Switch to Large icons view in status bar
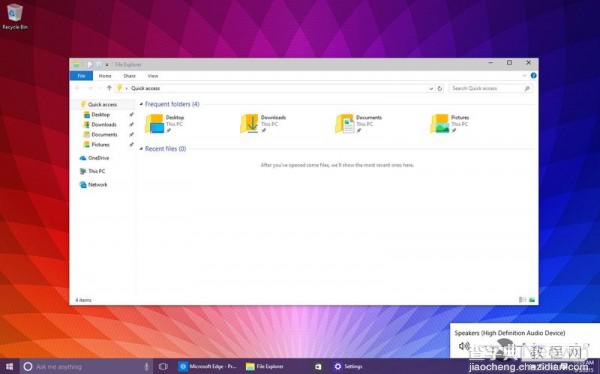The height and width of the screenshot is (374, 600). pyautogui.click(x=532, y=300)
